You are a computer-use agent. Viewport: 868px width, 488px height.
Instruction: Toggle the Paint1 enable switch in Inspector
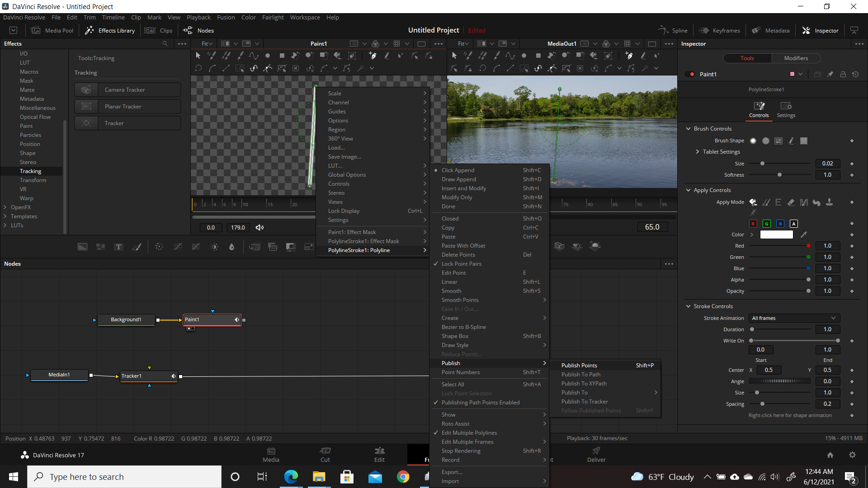pyautogui.click(x=691, y=75)
